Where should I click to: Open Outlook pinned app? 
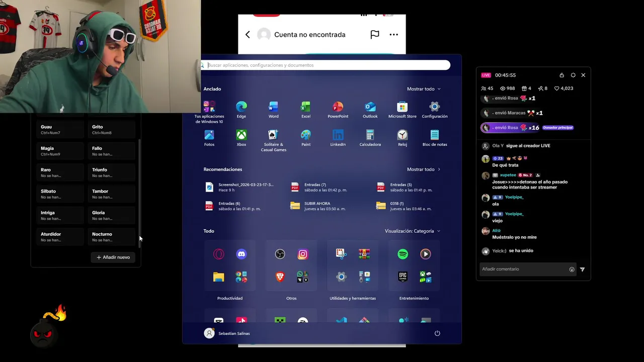[370, 110]
